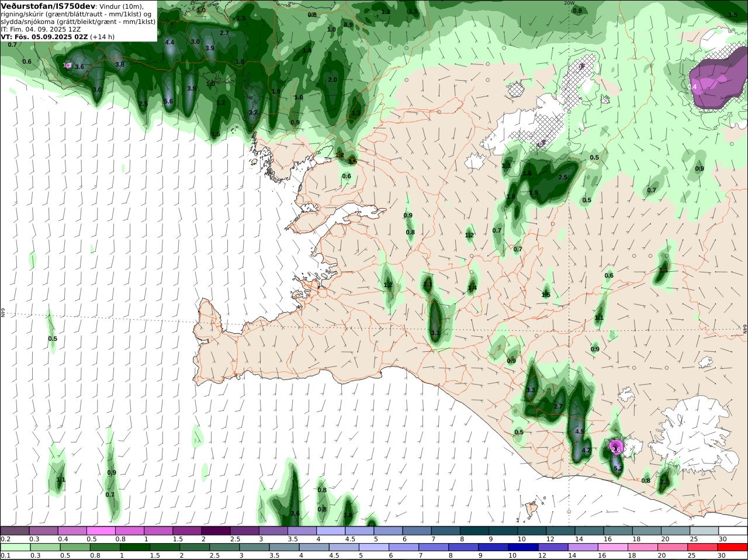Click the '2.0' precipitation value on the map
Image resolution: width=748 pixels, height=560 pixels.
coord(333,79)
